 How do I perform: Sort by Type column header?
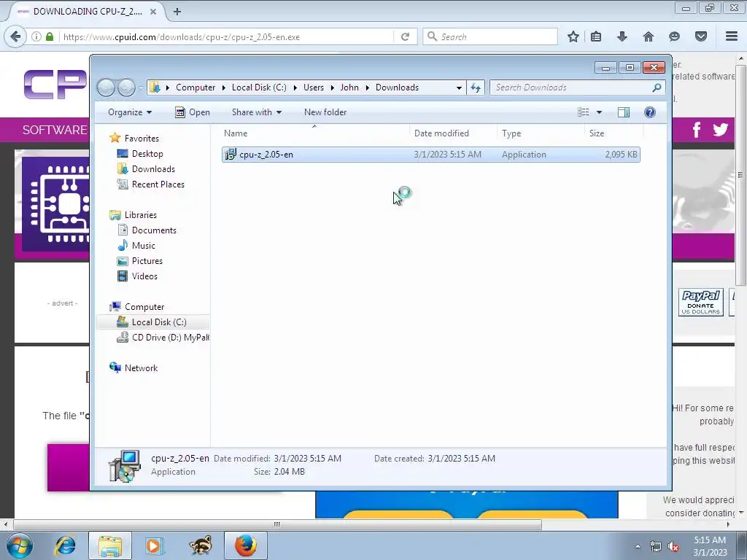point(541,133)
